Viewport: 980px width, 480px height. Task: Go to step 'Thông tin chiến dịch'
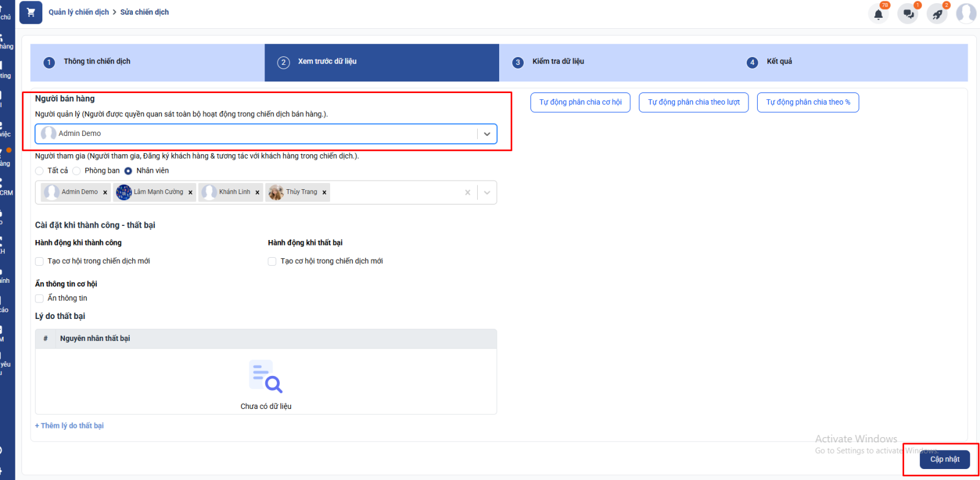tap(97, 62)
